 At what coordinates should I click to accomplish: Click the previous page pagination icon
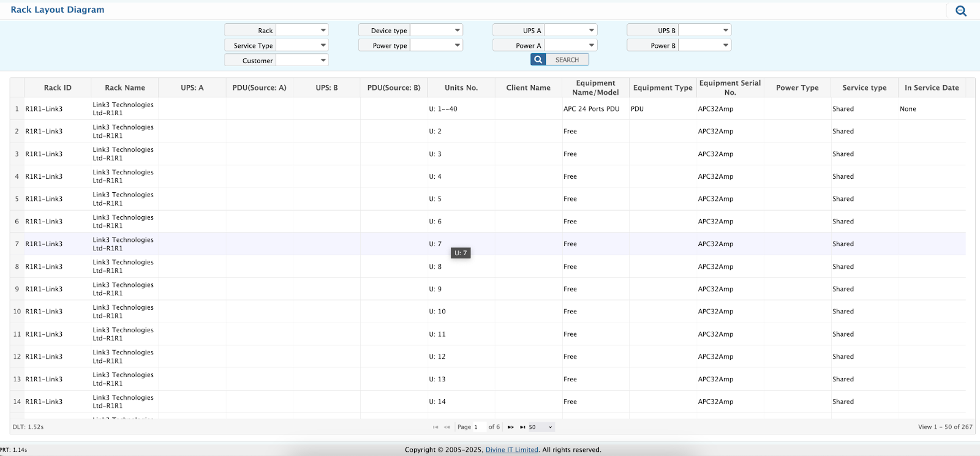447,427
